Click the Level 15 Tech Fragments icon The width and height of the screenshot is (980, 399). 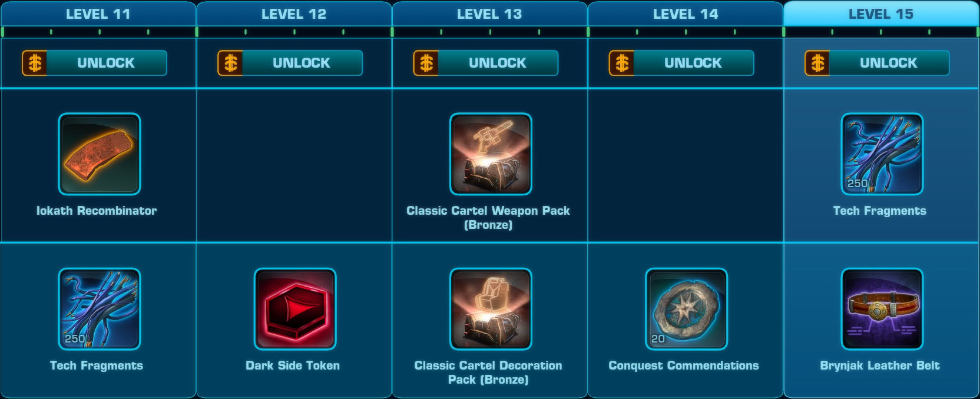(882, 154)
